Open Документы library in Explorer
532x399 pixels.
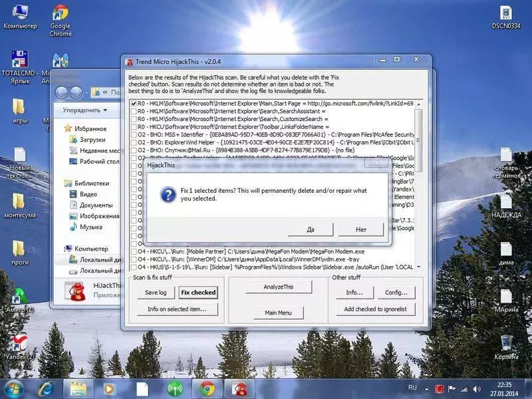[x=91, y=205]
